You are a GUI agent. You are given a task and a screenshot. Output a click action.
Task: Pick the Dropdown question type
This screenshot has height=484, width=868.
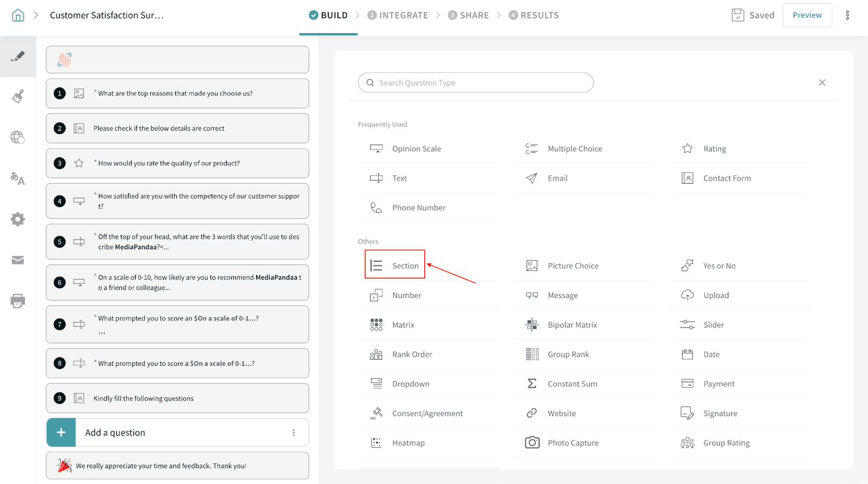point(411,384)
